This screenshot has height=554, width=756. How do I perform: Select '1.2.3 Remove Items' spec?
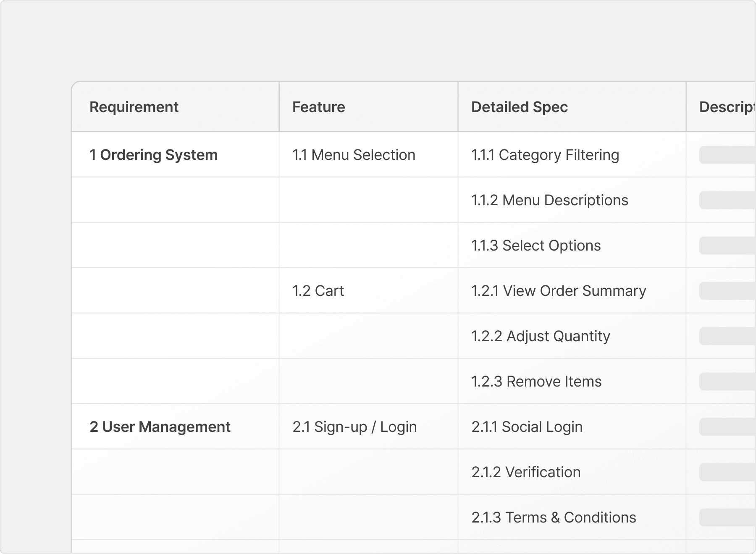(x=572, y=382)
